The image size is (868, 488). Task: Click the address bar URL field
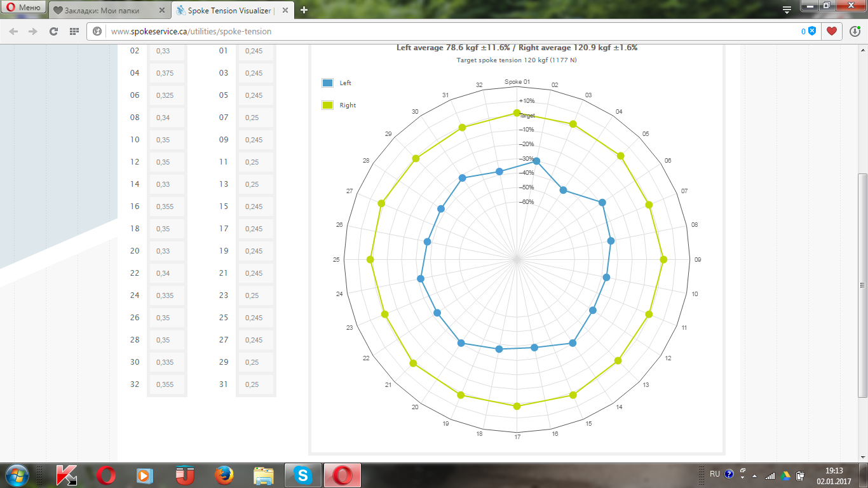(445, 31)
